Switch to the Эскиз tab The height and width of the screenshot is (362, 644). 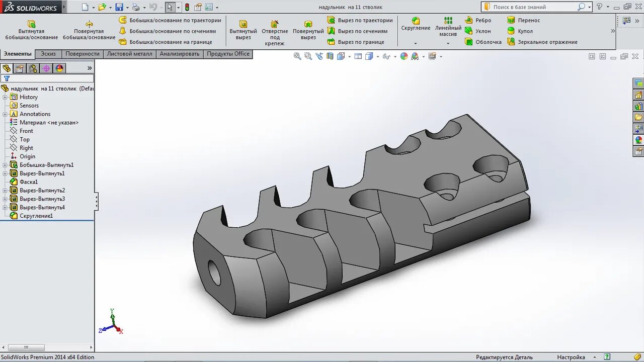48,54
